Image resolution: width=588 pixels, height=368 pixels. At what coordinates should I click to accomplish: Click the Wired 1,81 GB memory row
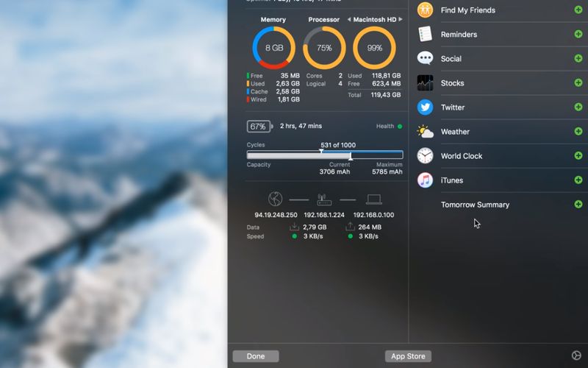[x=273, y=99]
